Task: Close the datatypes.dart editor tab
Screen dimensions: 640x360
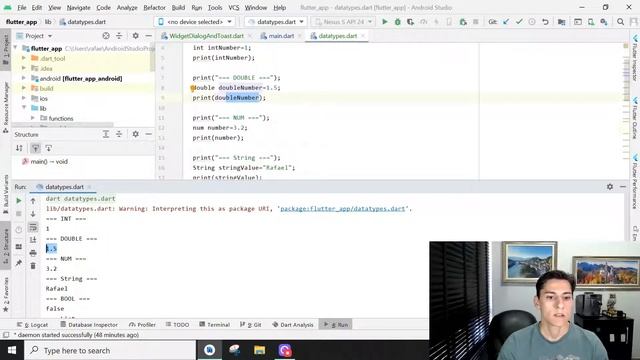Action: point(362,36)
